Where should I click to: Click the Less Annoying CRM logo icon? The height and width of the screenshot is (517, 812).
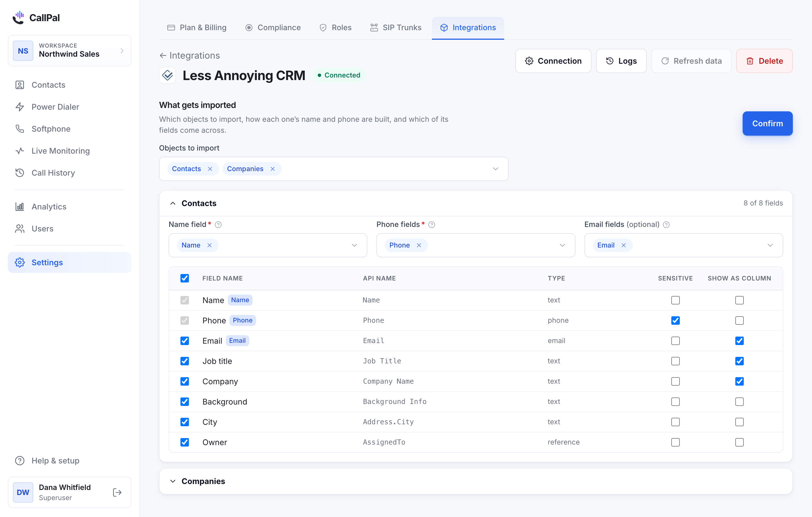167,76
